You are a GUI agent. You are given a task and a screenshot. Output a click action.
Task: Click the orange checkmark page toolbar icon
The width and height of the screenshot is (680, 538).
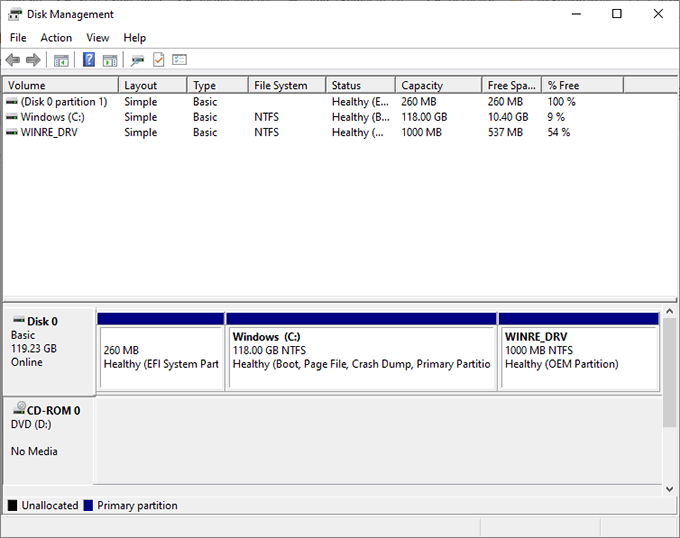pos(159,60)
